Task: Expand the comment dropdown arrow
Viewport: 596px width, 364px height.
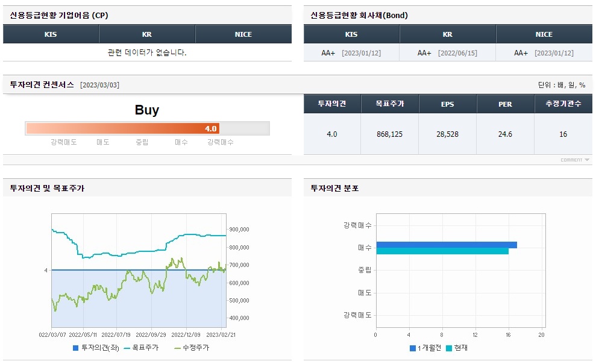Action: pyautogui.click(x=587, y=160)
